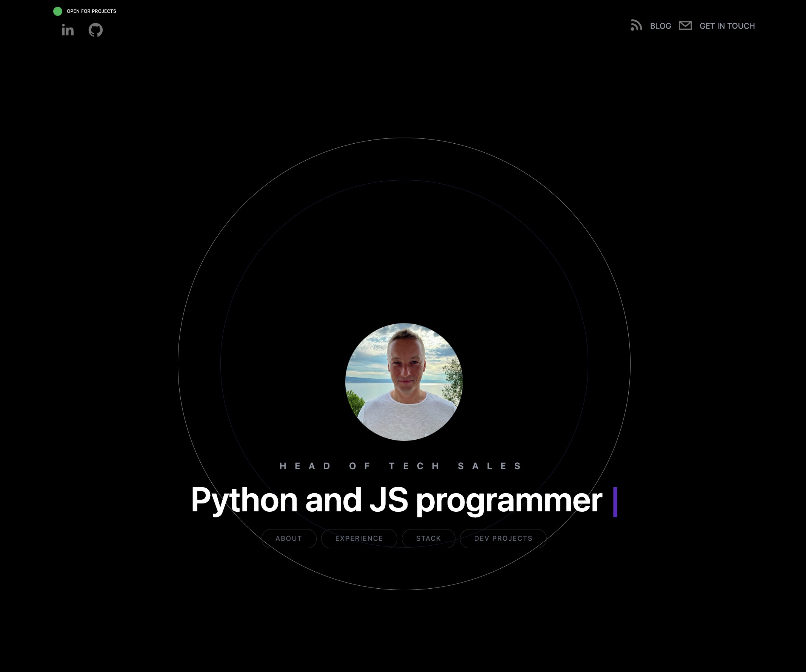Click the word TECH in subtitle

(415, 466)
